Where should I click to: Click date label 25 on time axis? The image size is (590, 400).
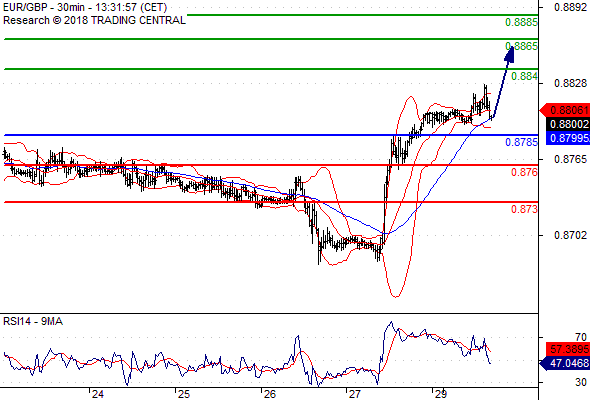tap(184, 394)
